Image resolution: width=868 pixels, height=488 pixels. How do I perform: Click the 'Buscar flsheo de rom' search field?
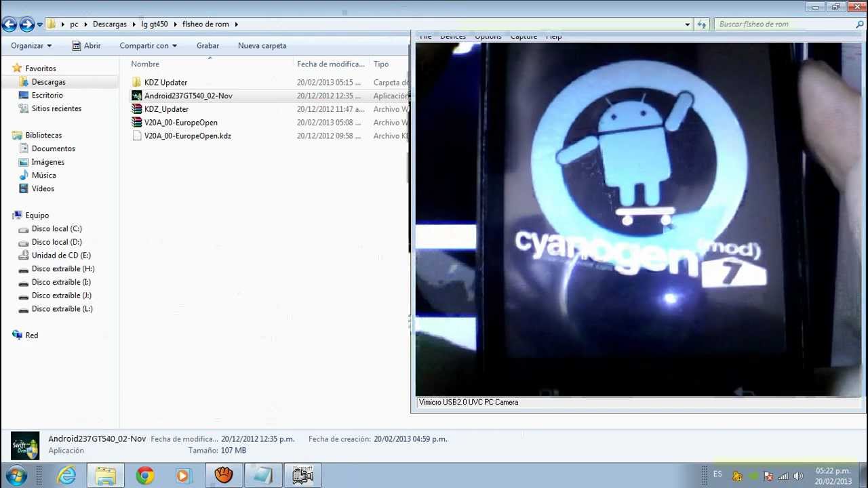tap(783, 24)
